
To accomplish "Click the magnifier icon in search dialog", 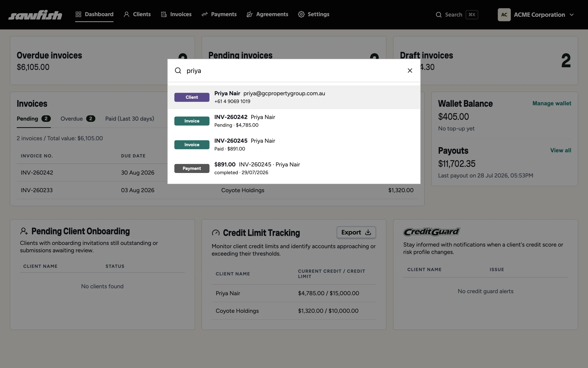I will pyautogui.click(x=178, y=71).
